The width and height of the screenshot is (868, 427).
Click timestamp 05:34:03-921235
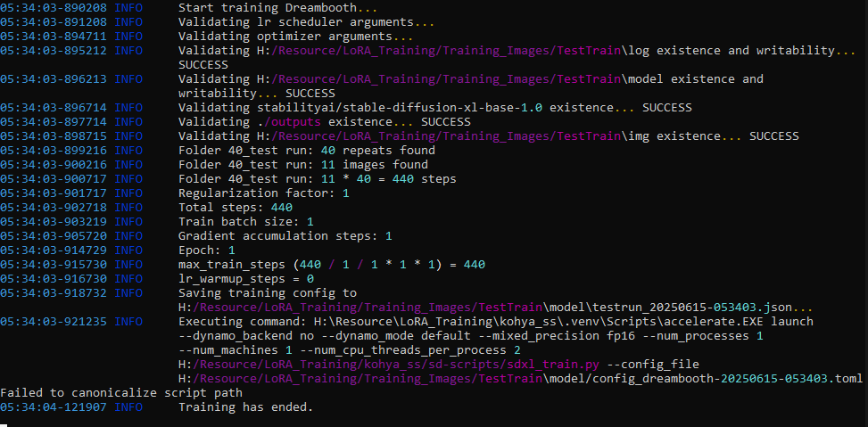click(x=54, y=321)
